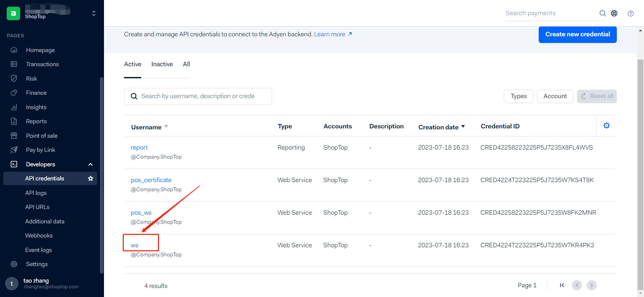Viewport: 644px width, 297px height.
Task: Go to previous page arrow
Action: point(577,285)
